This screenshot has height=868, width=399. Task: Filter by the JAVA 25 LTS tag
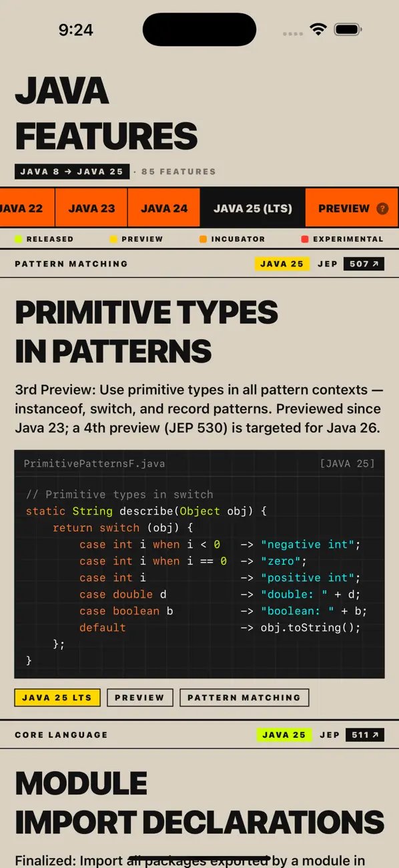click(57, 698)
